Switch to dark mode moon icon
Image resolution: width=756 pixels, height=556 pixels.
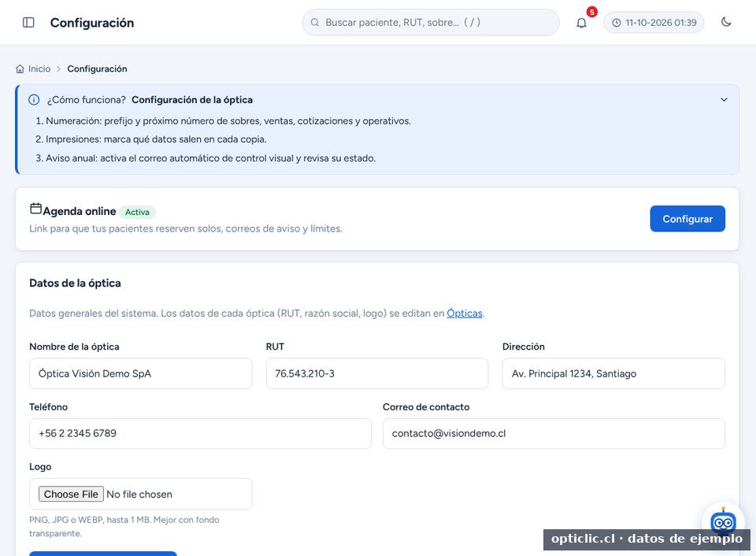pos(725,22)
